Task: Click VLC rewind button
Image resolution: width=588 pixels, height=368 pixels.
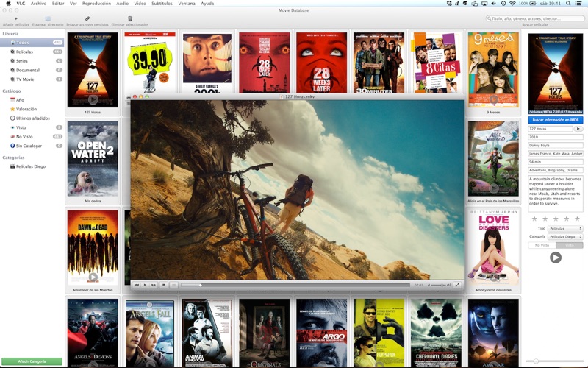Action: 137,285
